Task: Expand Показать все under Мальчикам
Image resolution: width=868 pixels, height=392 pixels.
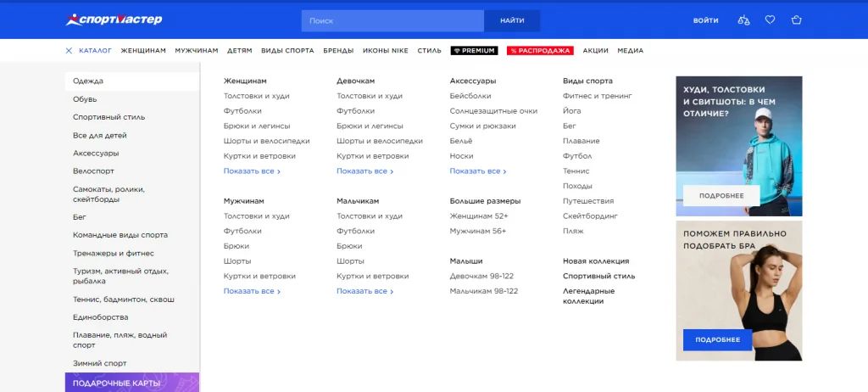Action: point(364,292)
